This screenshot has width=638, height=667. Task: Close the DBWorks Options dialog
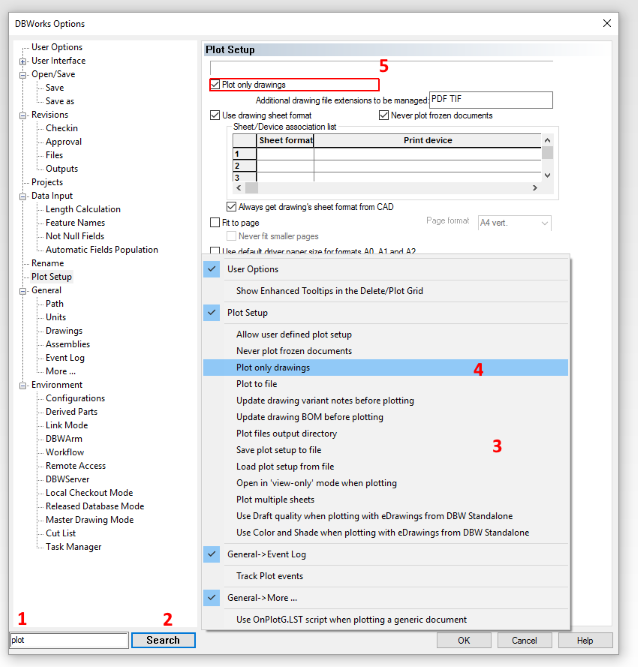click(x=607, y=23)
